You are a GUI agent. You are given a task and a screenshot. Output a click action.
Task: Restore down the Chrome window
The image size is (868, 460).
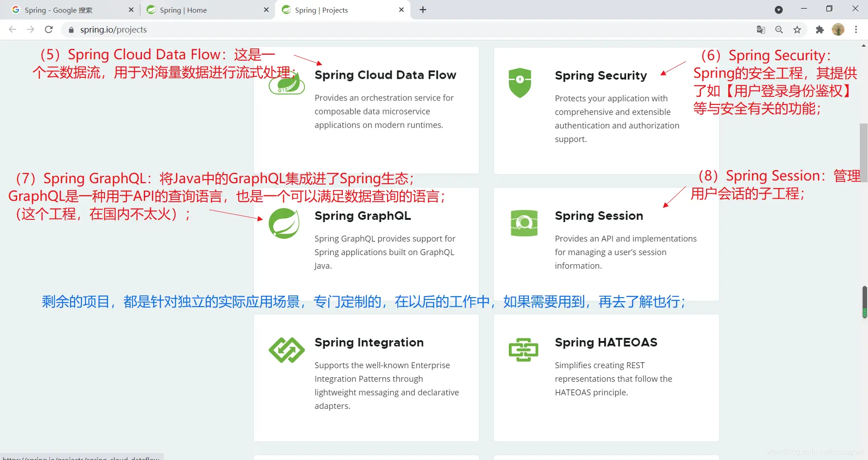(x=829, y=9)
